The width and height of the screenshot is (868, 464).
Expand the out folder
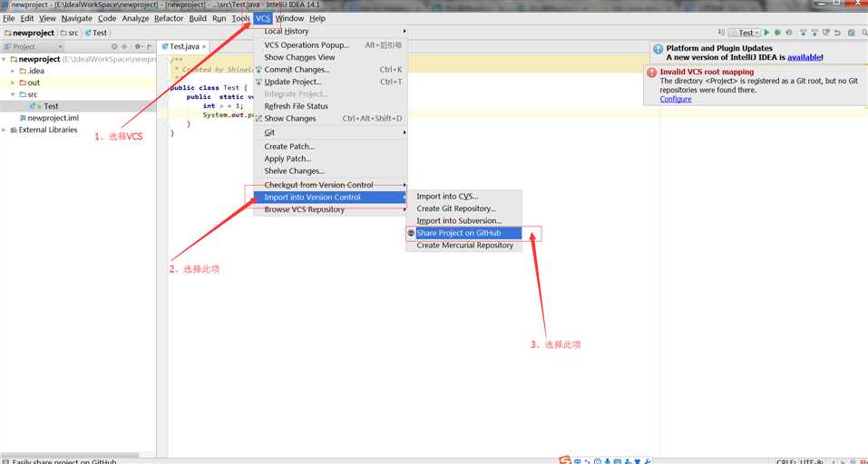13,82
